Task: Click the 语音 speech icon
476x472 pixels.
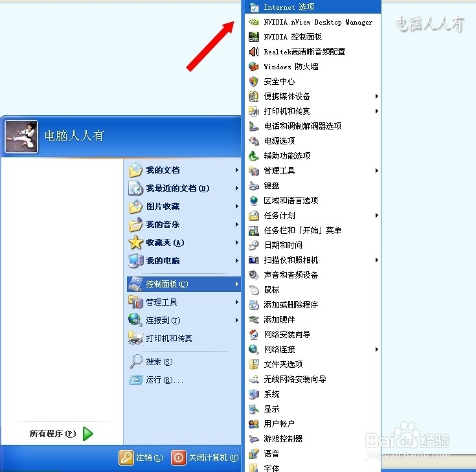Action: tap(253, 453)
